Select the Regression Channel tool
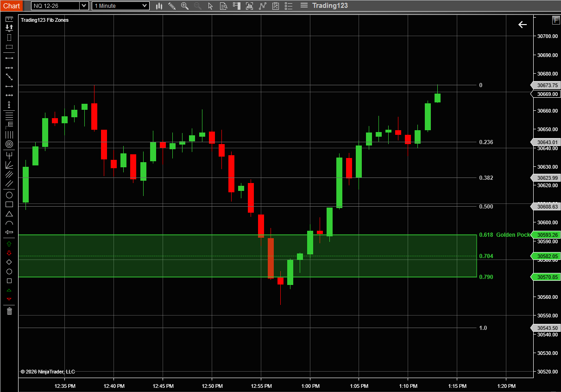 (9, 174)
